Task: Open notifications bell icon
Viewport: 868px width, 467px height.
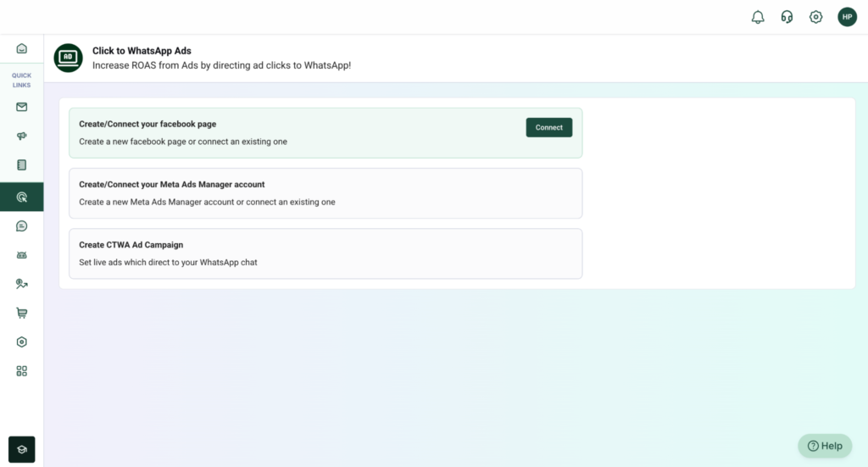Action: tap(758, 17)
